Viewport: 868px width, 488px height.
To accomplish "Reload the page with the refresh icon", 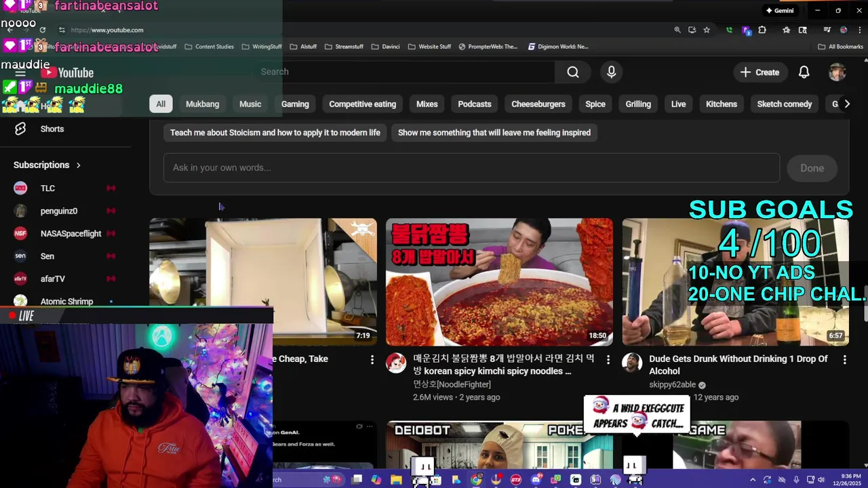I will click(42, 30).
